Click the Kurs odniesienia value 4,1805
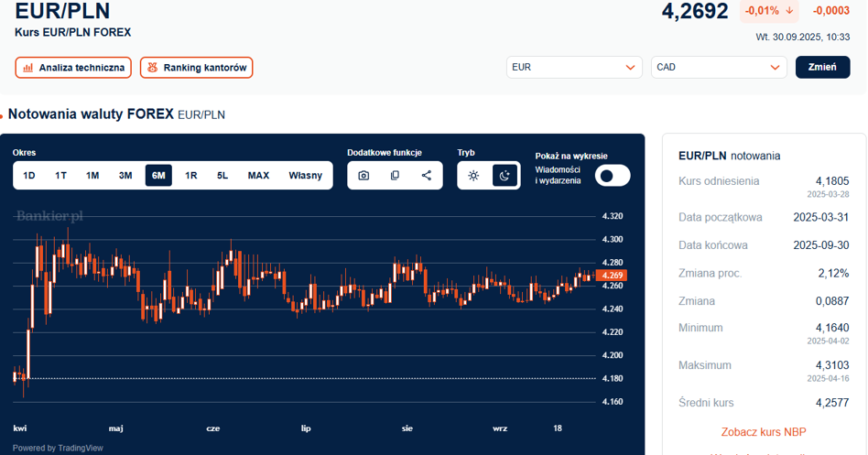The image size is (868, 455). [832, 181]
